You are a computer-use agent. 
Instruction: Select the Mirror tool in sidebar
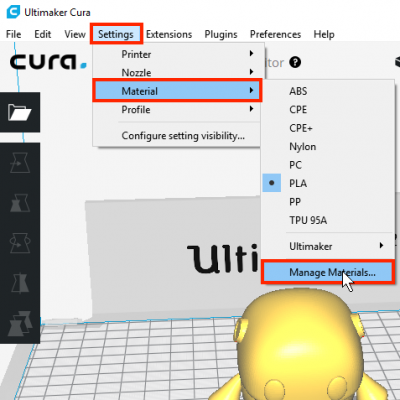coord(20,283)
